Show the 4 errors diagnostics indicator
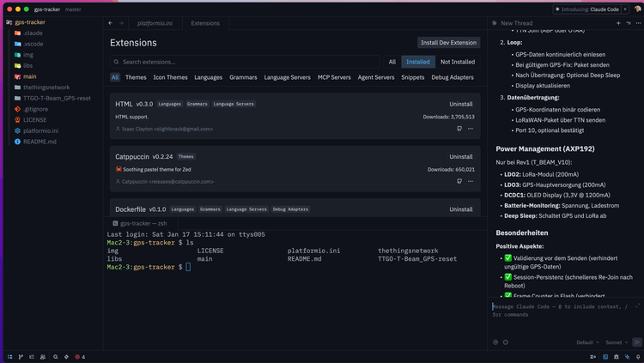 tap(80, 357)
